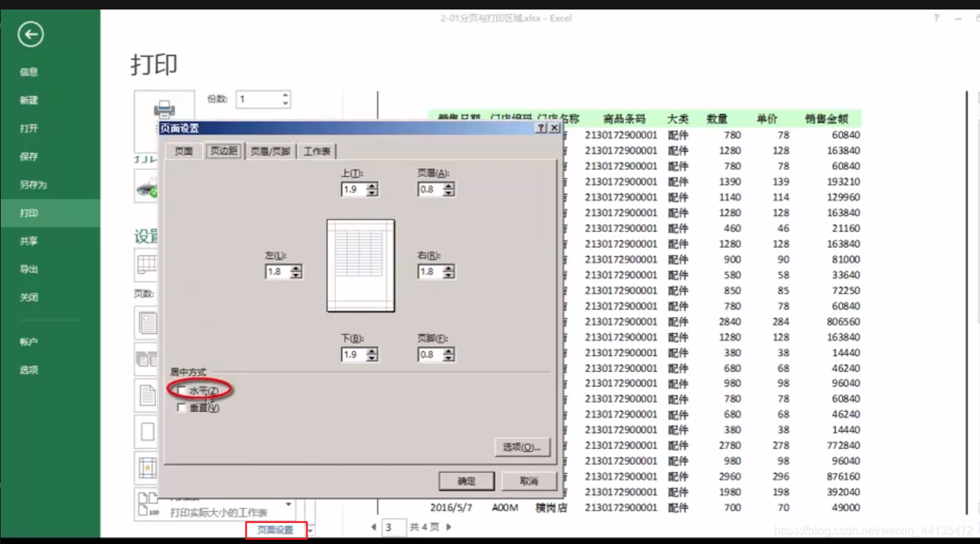Open the 页眉/页脚 tab
Image resolution: width=980 pixels, height=544 pixels.
click(270, 151)
